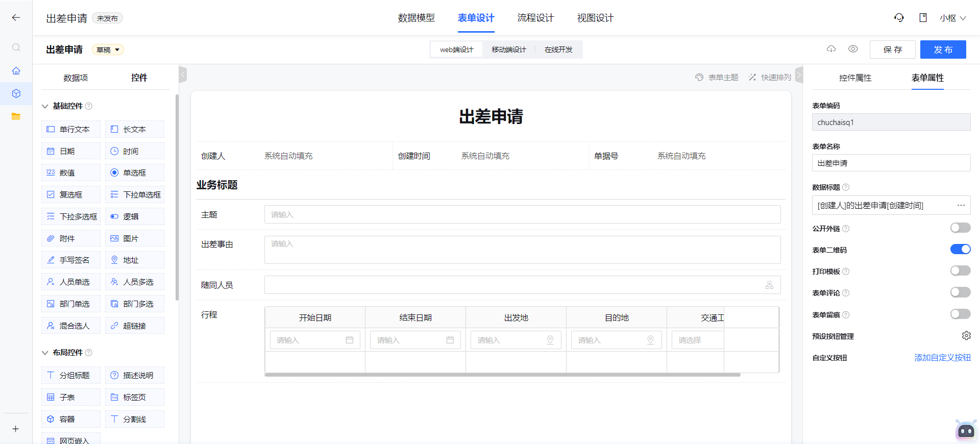The width and height of the screenshot is (980, 444).
Task: Open the 随同人员 selector field
Action: coord(522,285)
